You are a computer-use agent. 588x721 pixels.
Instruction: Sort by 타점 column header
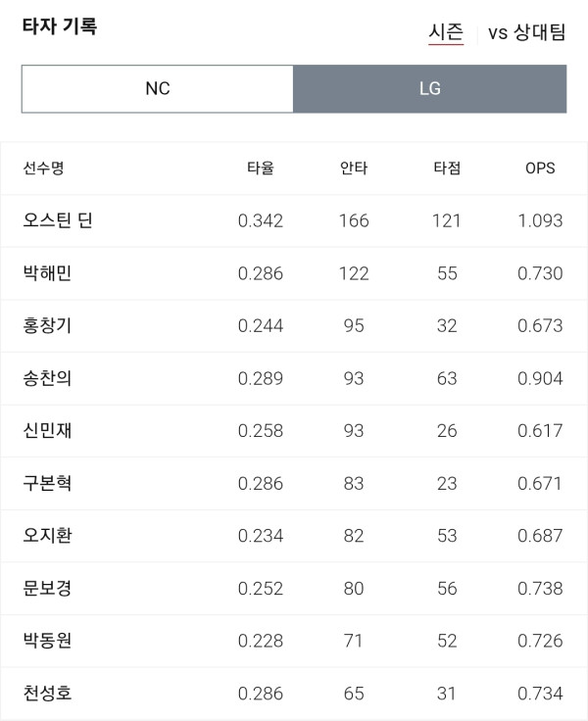tap(447, 168)
